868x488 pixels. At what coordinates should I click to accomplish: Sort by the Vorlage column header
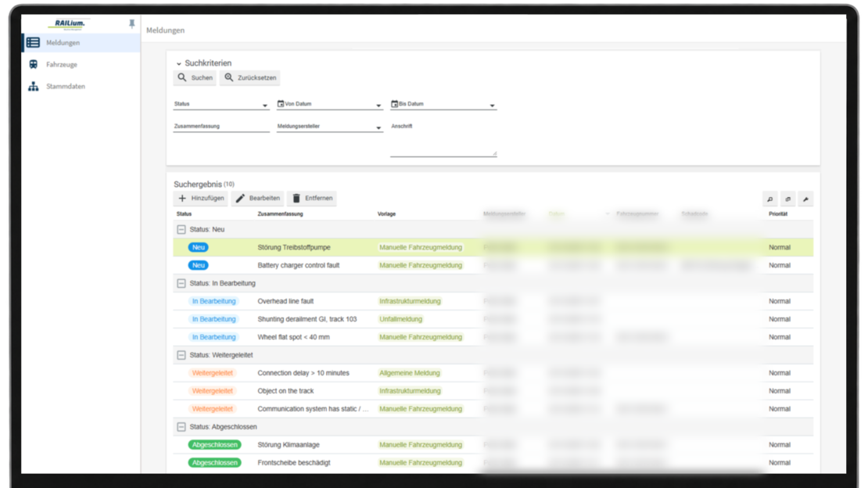click(386, 213)
